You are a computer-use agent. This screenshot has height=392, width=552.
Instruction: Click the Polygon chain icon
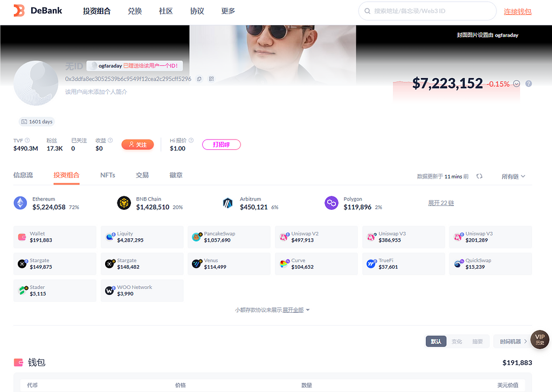coord(332,203)
